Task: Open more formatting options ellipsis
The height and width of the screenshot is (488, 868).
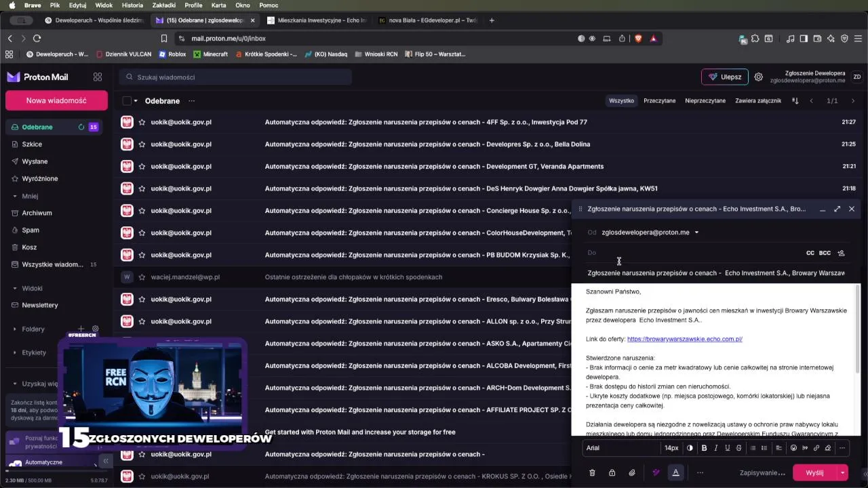Action: point(842,448)
